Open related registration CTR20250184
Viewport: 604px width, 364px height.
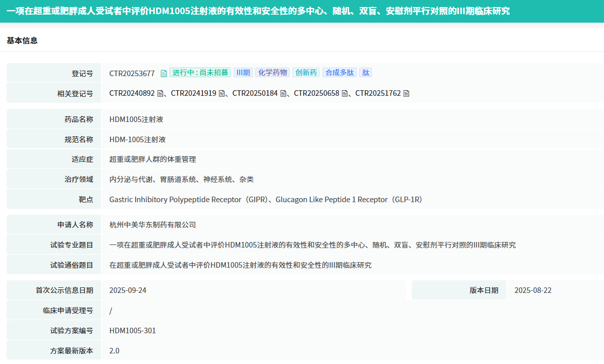[255, 93]
